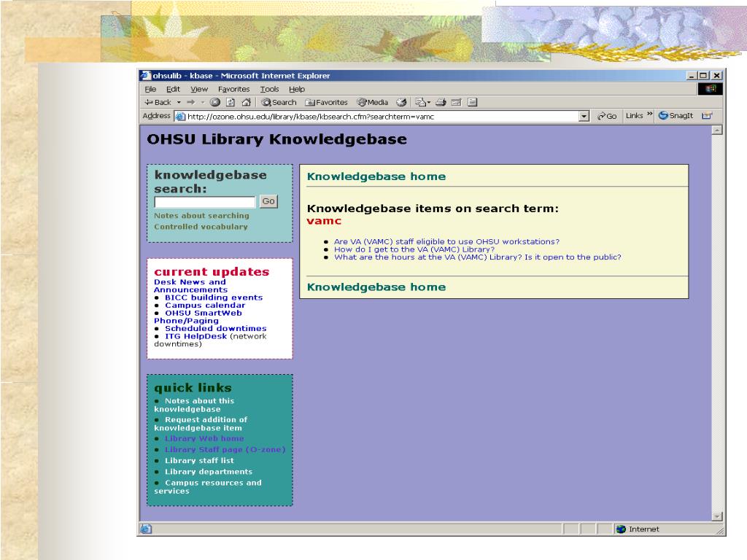Click the OHSU Library Knowledgebase heading
The image size is (747, 560).
(276, 139)
